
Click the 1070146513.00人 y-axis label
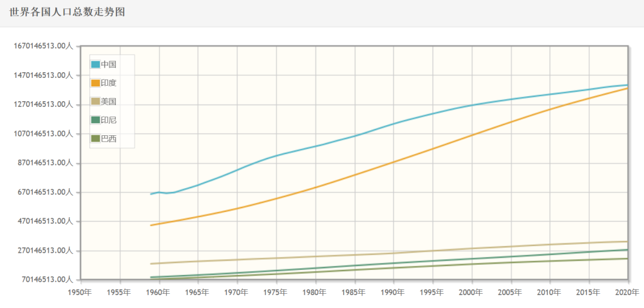click(x=43, y=133)
